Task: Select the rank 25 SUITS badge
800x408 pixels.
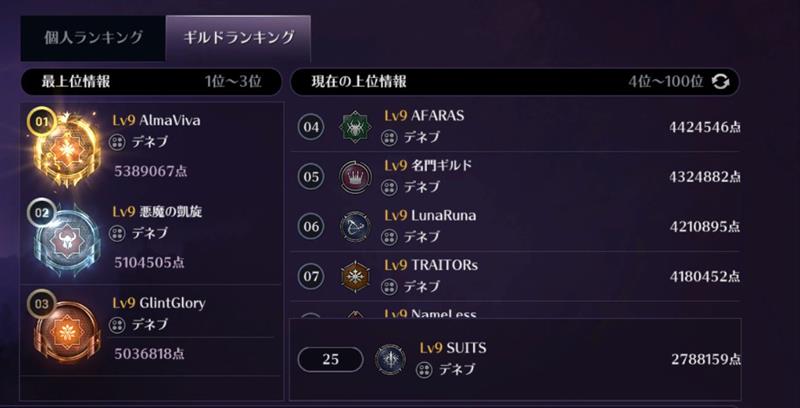Action: 331,360
